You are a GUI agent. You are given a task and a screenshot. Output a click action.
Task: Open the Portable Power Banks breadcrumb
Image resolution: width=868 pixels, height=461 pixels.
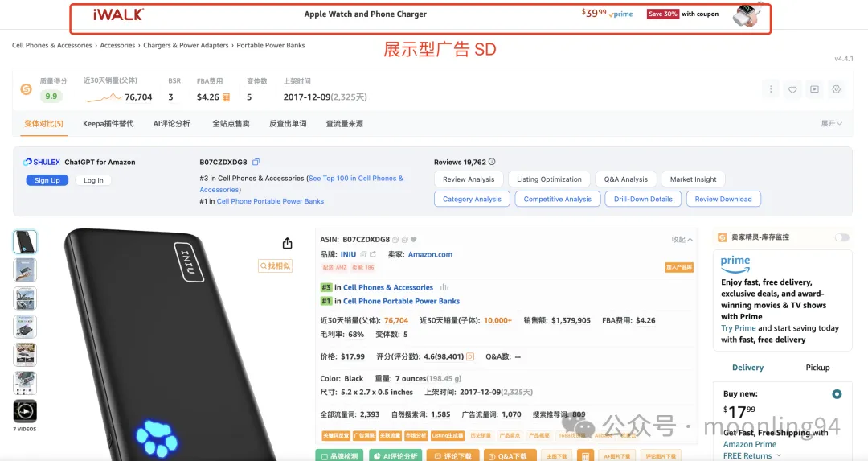271,45
